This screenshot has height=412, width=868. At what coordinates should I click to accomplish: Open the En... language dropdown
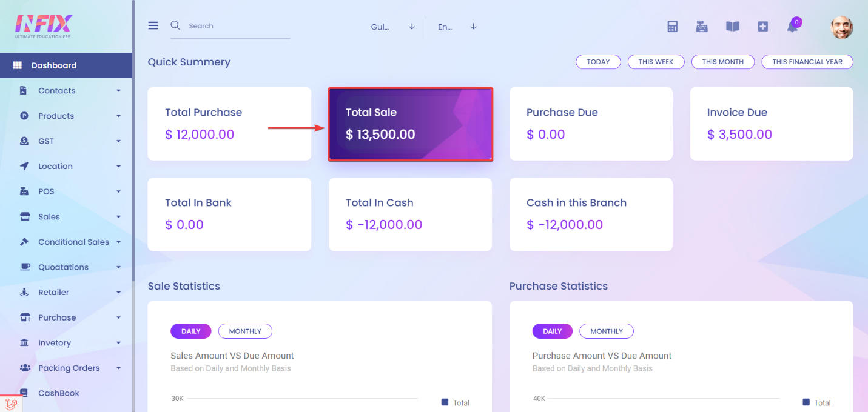point(457,27)
